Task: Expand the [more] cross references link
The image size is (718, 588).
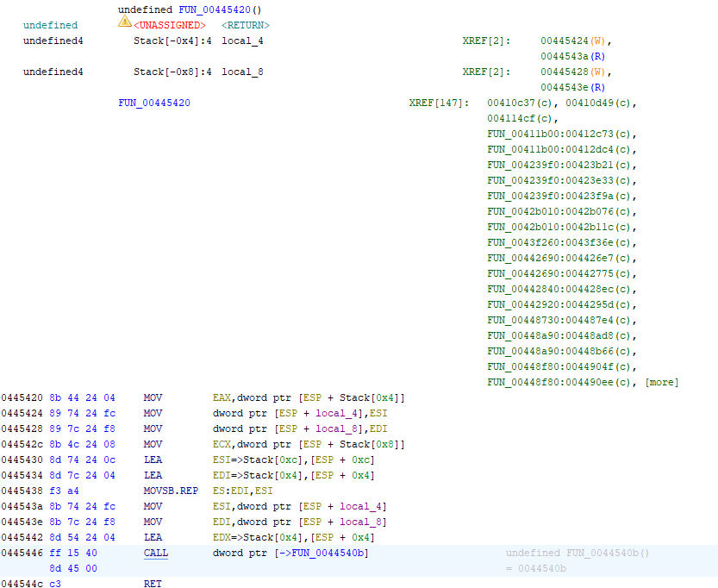Action: (x=662, y=384)
